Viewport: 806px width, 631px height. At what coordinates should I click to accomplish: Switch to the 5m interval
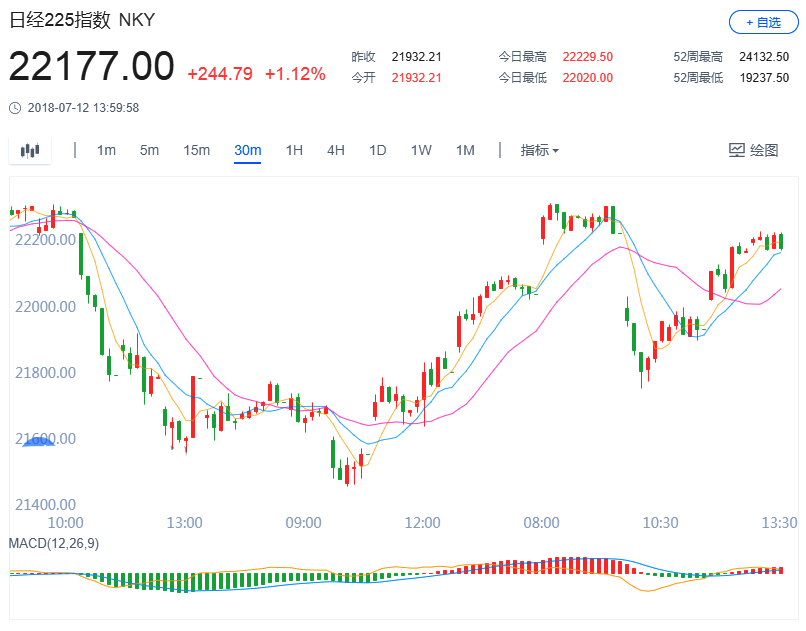(149, 150)
